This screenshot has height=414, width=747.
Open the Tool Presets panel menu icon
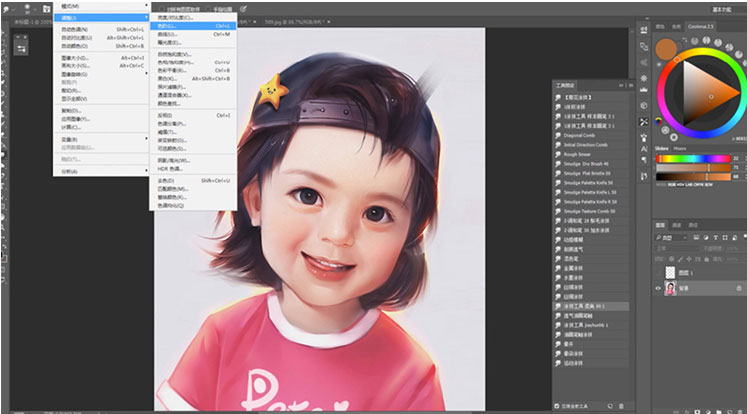pyautogui.click(x=631, y=85)
